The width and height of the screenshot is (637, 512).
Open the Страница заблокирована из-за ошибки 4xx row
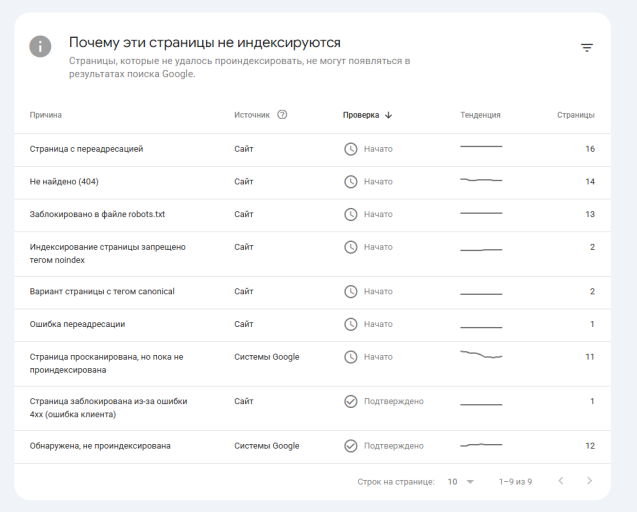(x=312, y=408)
